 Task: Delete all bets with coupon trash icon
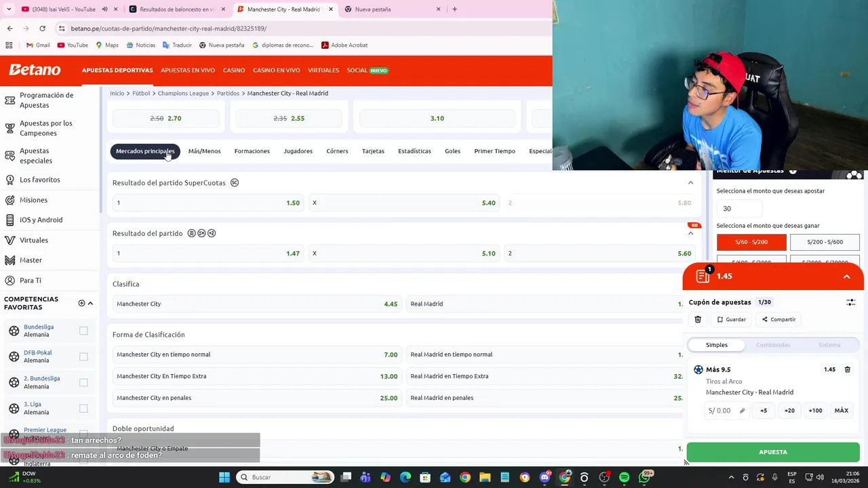coord(698,319)
